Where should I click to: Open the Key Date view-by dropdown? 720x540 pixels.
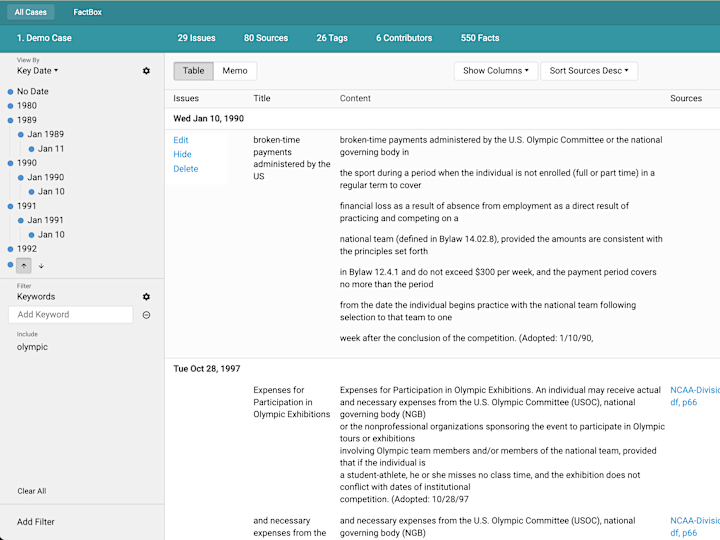pyautogui.click(x=38, y=71)
